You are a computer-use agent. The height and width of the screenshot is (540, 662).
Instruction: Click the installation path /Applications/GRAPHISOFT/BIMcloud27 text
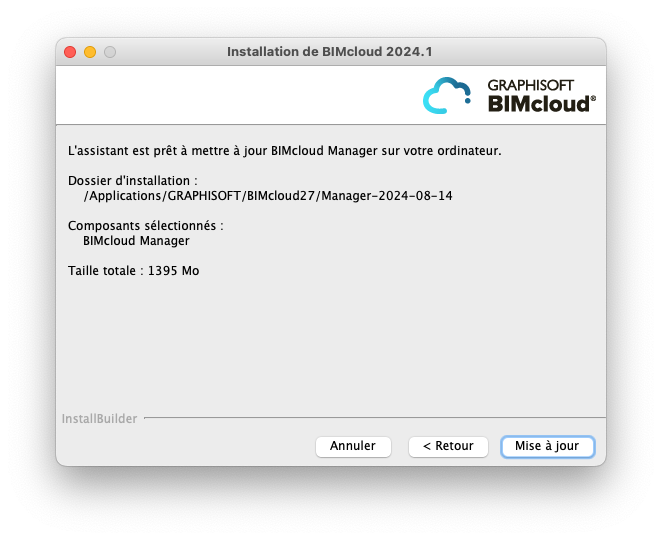coord(268,196)
